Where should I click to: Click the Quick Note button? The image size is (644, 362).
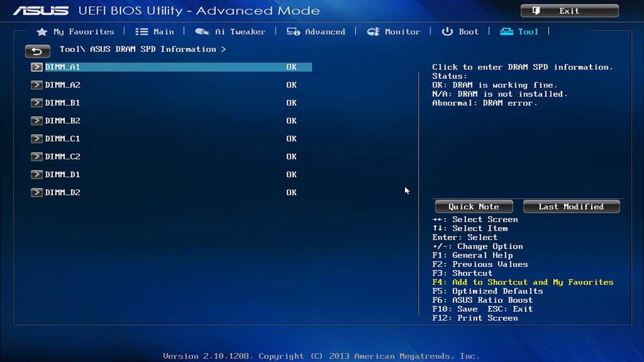474,207
